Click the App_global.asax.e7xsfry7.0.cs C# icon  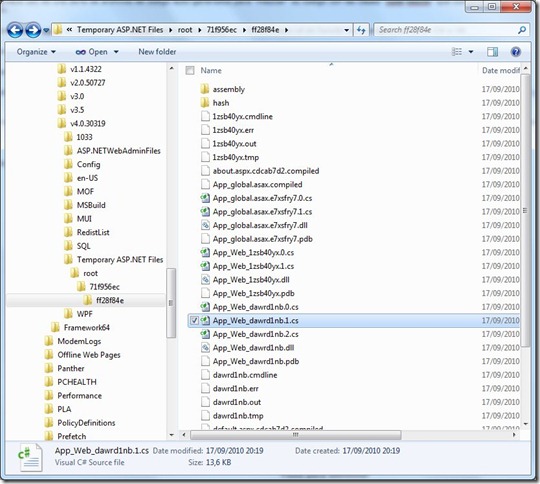(x=205, y=198)
